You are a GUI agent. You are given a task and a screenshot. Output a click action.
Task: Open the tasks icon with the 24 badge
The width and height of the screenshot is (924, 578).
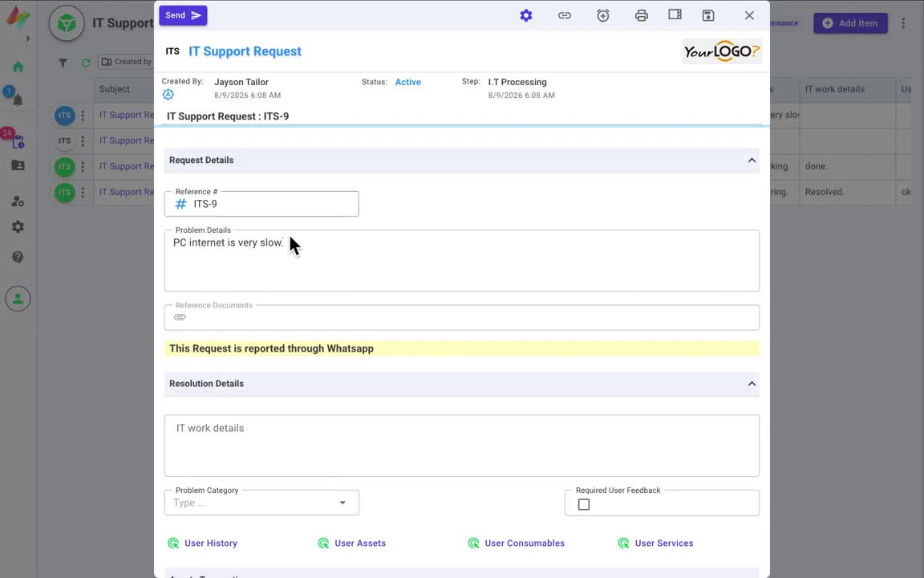pyautogui.click(x=18, y=141)
